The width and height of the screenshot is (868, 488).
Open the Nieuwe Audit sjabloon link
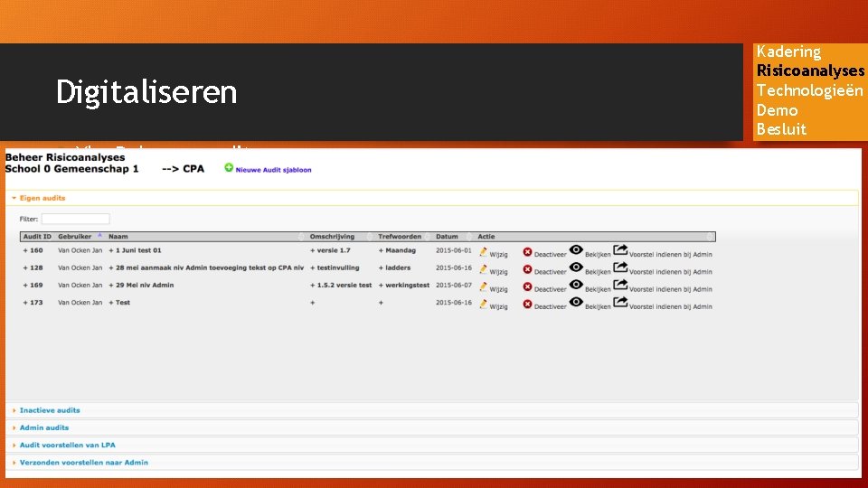273,170
